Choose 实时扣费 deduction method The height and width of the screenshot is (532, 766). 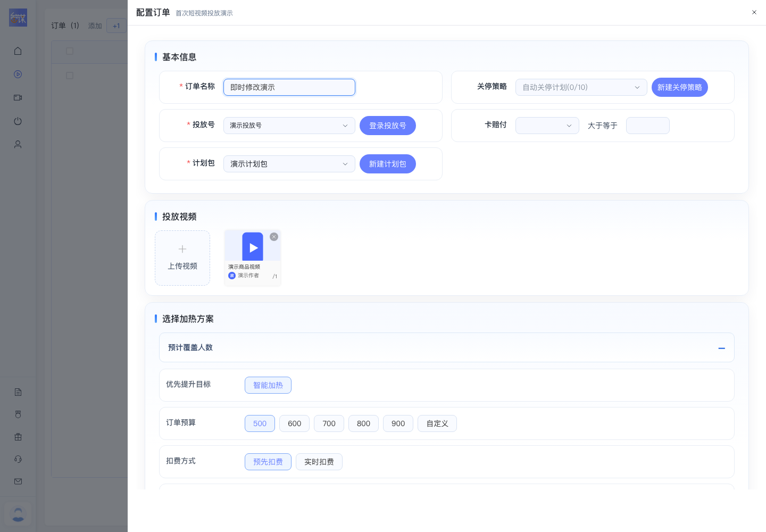[319, 462]
